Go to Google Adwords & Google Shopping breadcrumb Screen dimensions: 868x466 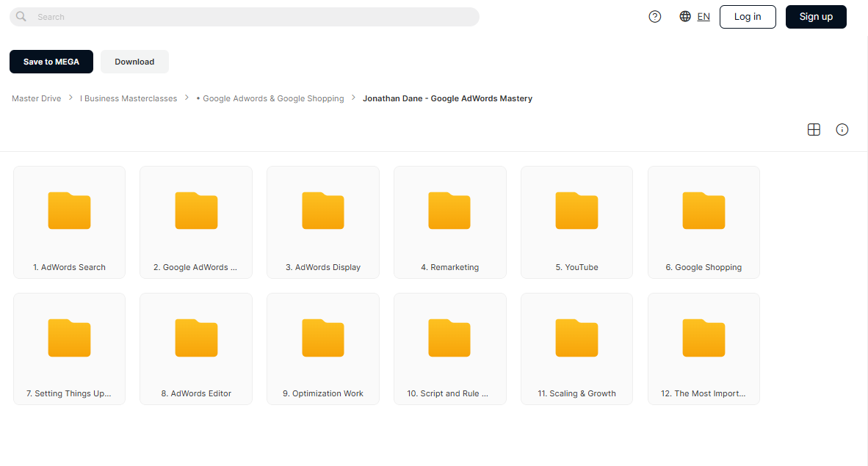point(270,98)
